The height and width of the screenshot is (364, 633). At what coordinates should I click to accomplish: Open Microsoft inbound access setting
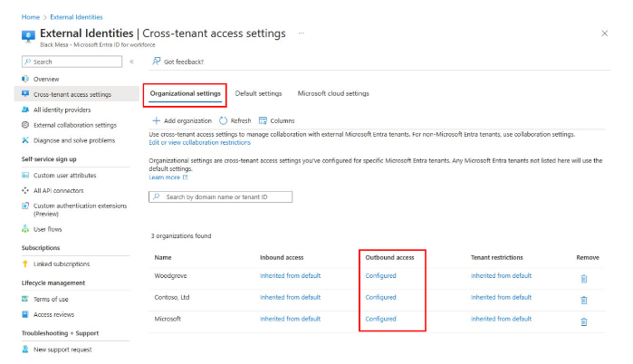(x=290, y=319)
